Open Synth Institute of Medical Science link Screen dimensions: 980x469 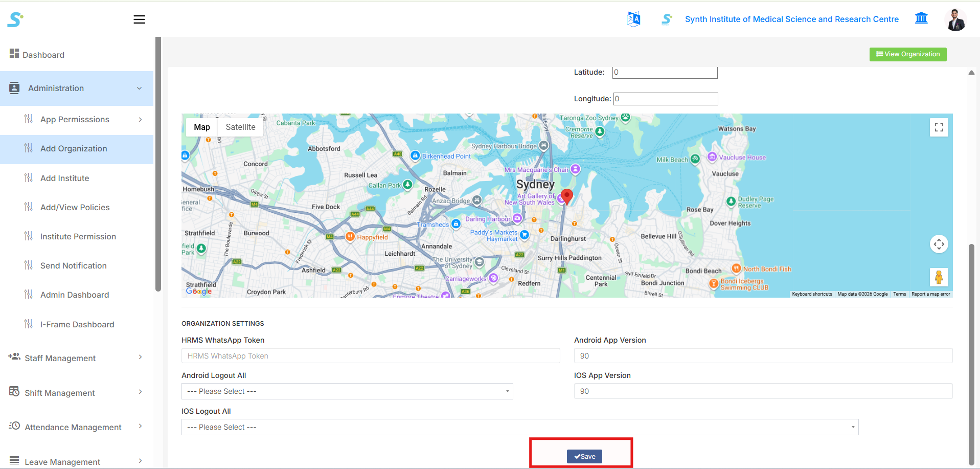click(x=791, y=19)
